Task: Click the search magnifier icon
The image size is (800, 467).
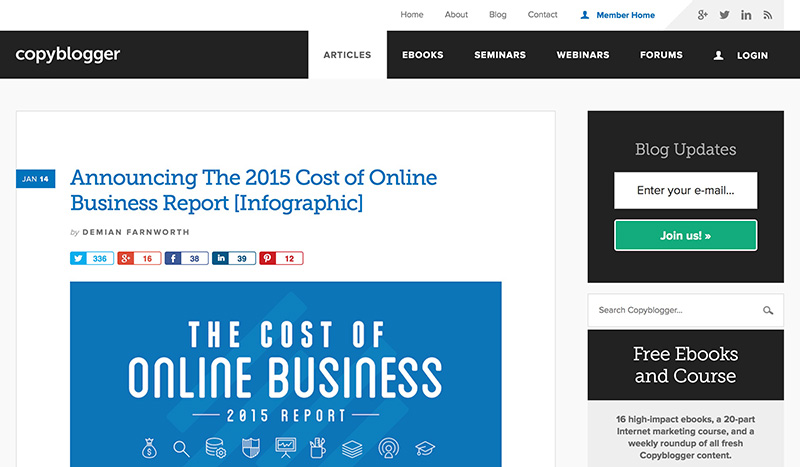Action: 768,310
